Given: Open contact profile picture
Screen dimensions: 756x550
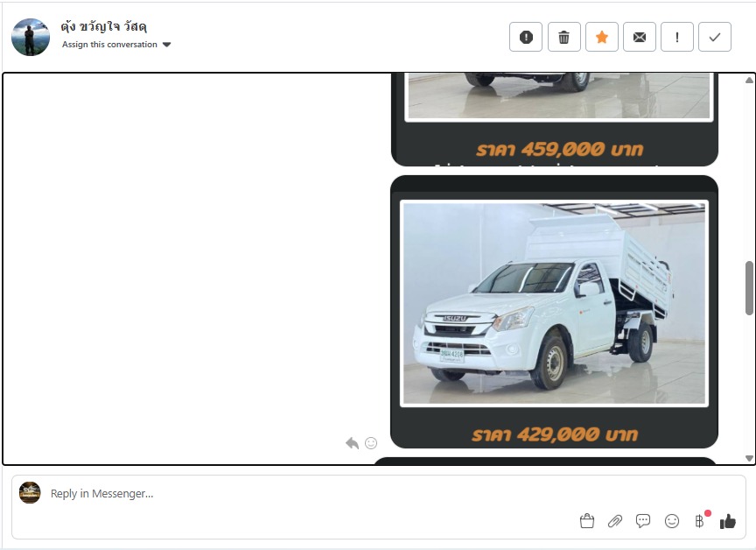Looking at the screenshot, I should (x=31, y=37).
